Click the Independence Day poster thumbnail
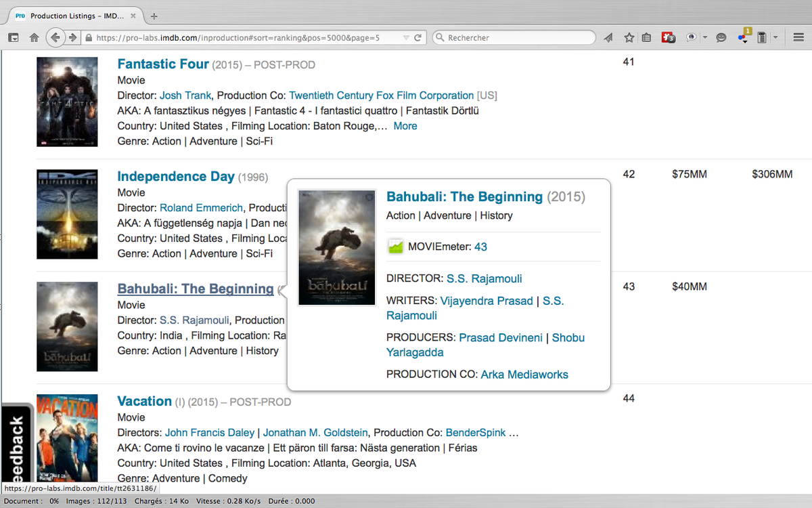 67,214
